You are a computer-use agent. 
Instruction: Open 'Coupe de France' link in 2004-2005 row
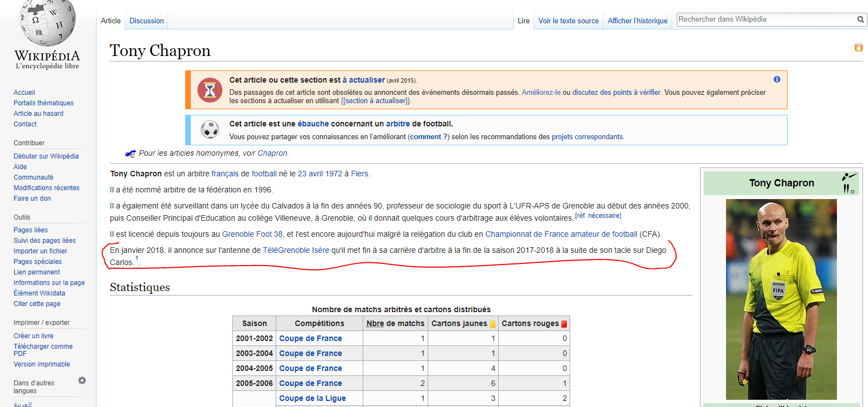[311, 368]
